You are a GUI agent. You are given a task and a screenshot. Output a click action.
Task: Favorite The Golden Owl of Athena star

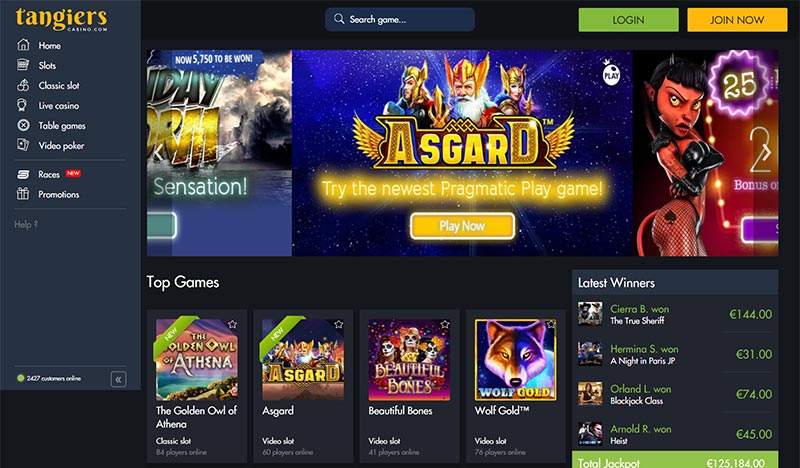233,324
